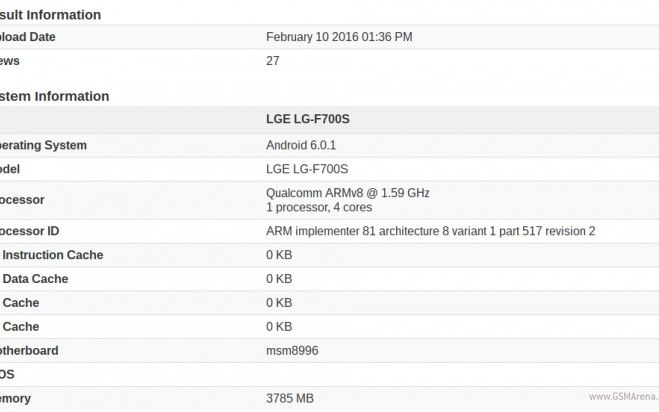
Task: Click the Data Cache row label
Action: click(x=34, y=279)
